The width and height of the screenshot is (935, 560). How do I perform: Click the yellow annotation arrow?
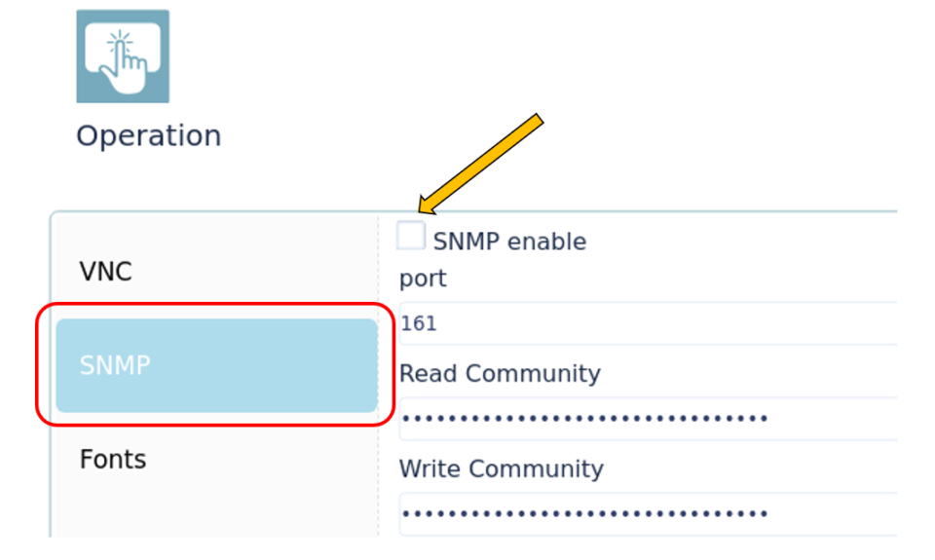(x=480, y=164)
